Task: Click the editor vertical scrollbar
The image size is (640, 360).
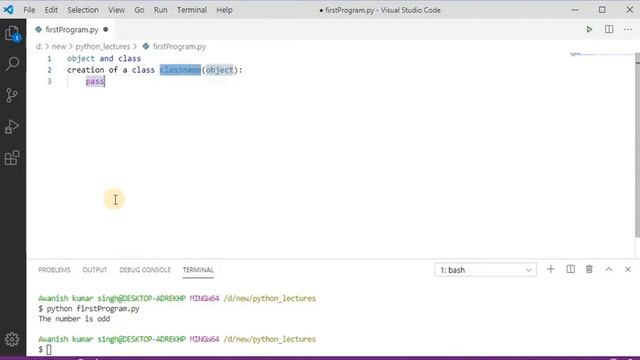Action: pyautogui.click(x=637, y=145)
